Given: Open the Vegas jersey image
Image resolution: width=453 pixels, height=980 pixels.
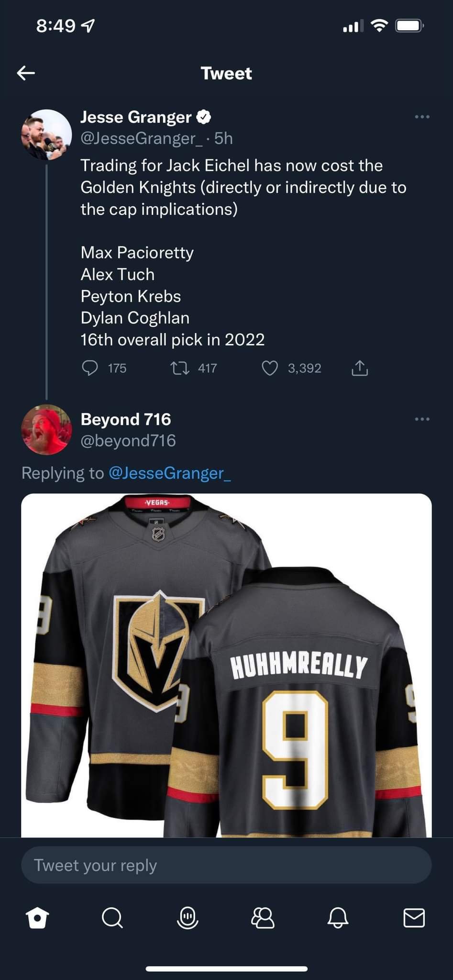Looking at the screenshot, I should tap(226, 665).
